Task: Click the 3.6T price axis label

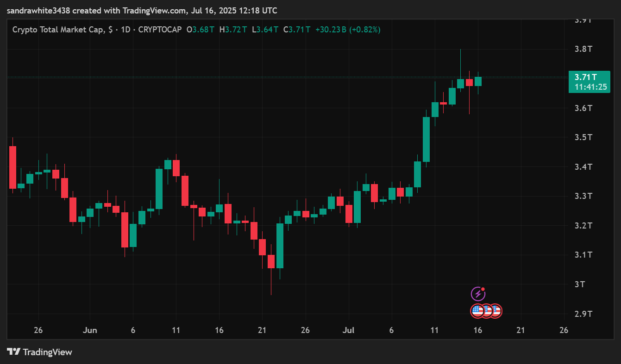Action: pyautogui.click(x=583, y=108)
